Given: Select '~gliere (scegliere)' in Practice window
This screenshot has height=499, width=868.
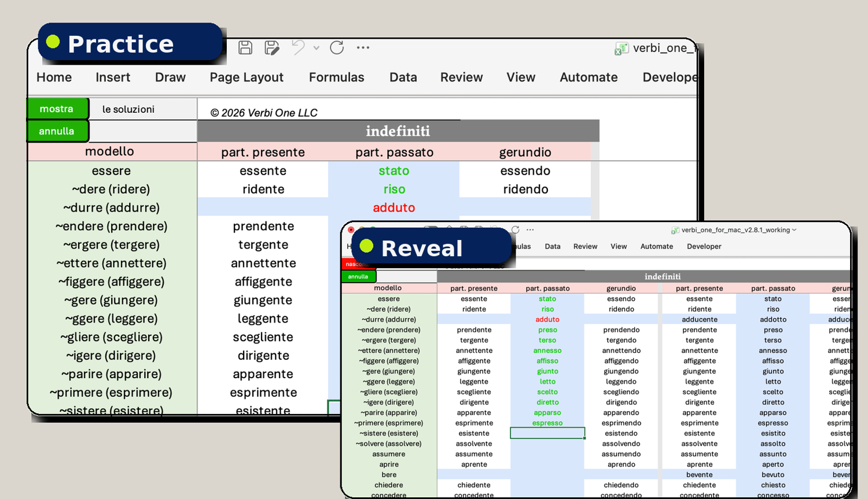Looking at the screenshot, I should 112,337.
